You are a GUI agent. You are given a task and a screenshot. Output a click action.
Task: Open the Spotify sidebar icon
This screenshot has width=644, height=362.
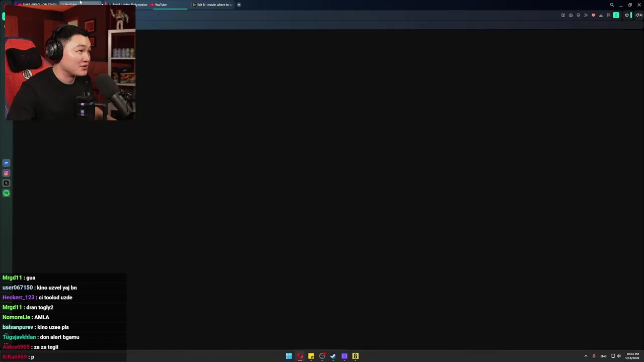pyautogui.click(x=6, y=193)
